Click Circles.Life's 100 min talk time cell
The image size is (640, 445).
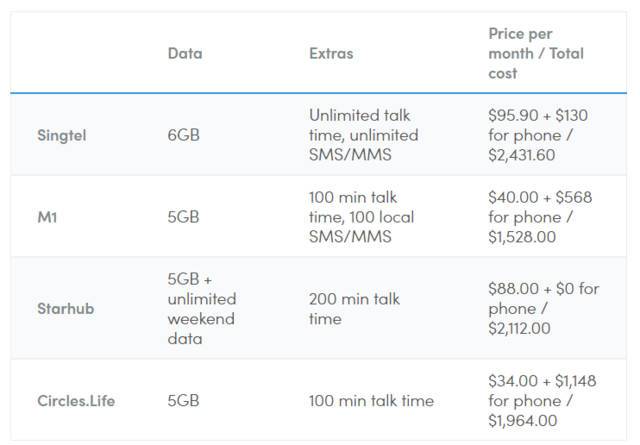(371, 401)
